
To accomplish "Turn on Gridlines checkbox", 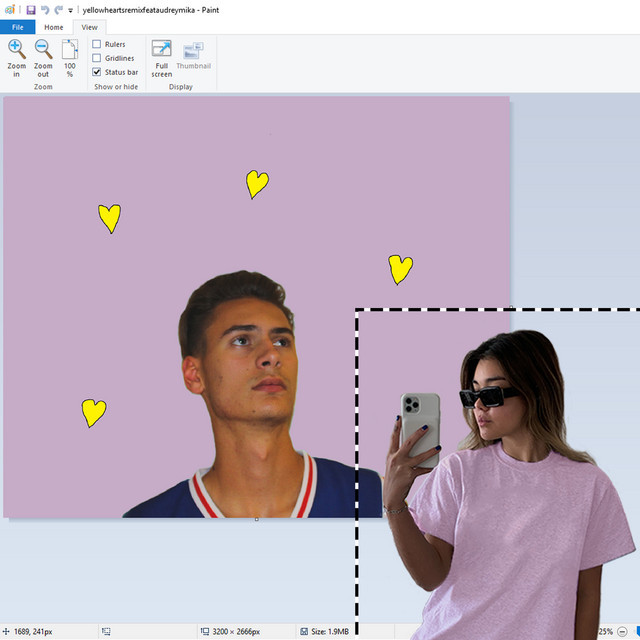I will tap(97, 58).
